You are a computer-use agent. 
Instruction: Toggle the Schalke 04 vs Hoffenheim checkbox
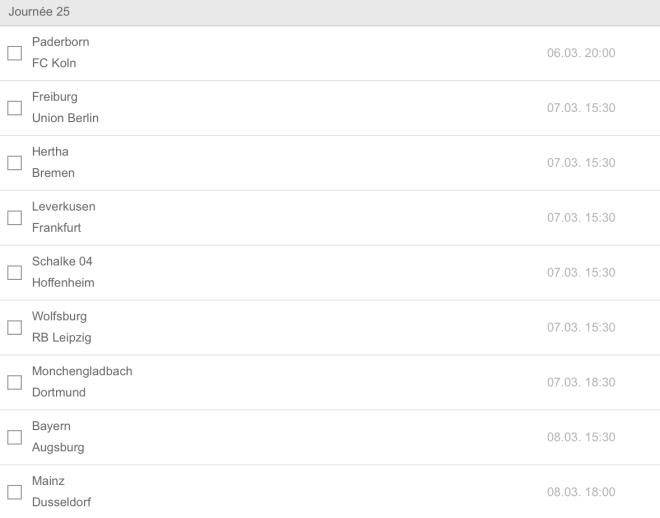pos(14,273)
